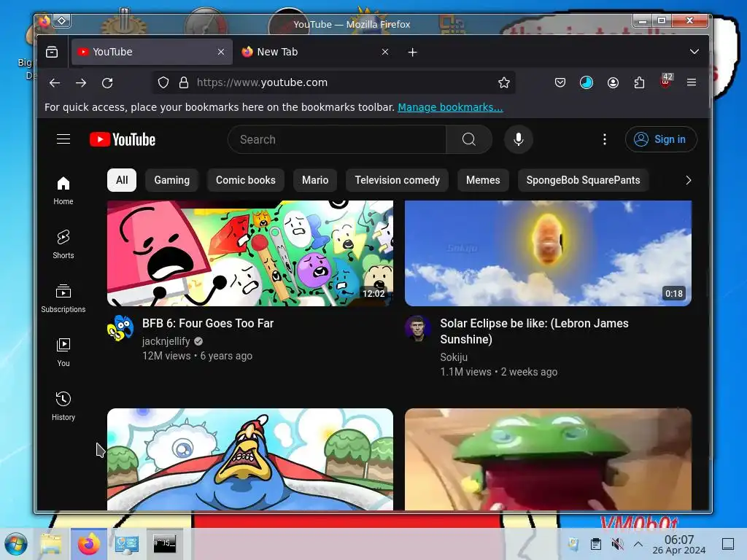The height and width of the screenshot is (560, 747).
Task: Click the Firefox taskbar icon
Action: [88, 544]
